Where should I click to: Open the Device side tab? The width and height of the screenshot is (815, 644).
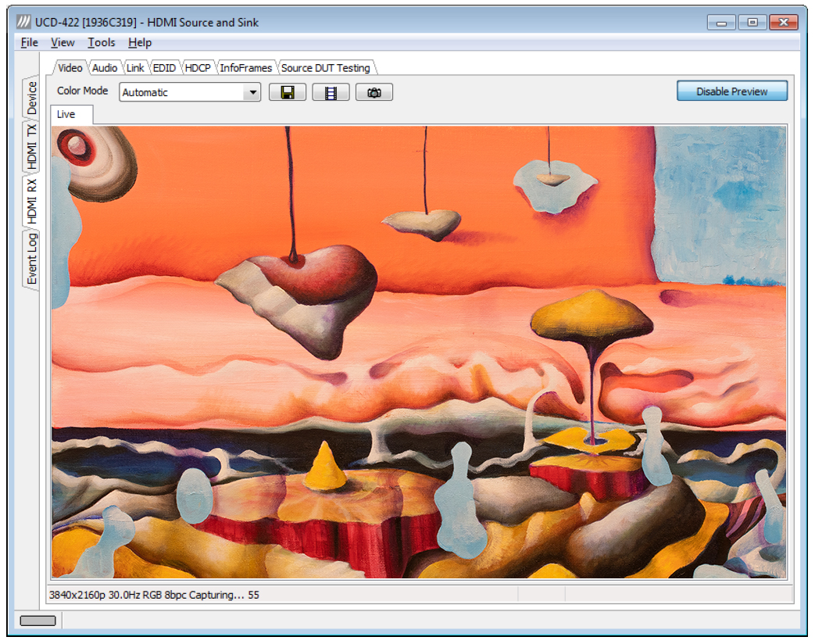(x=32, y=98)
